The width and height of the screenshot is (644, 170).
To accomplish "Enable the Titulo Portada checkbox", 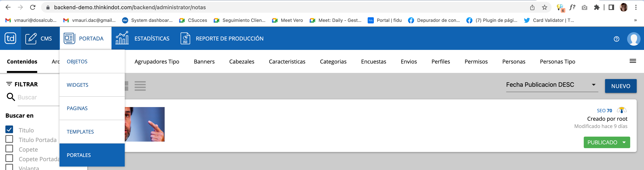I will click(x=9, y=139).
